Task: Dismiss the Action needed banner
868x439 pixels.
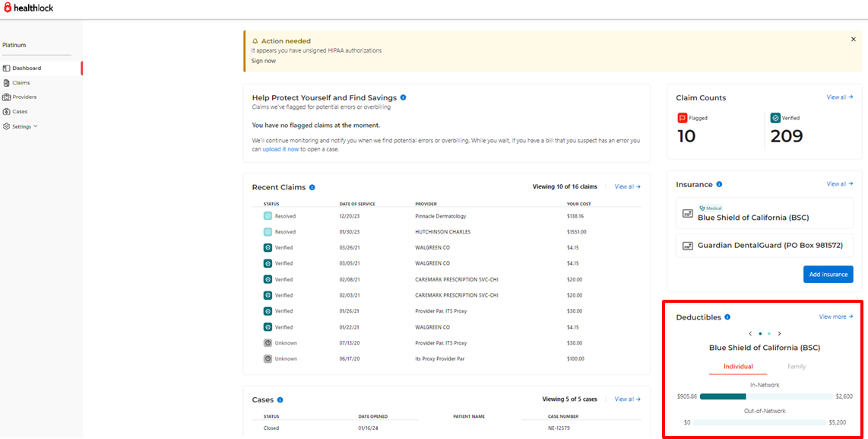Action: coord(853,40)
